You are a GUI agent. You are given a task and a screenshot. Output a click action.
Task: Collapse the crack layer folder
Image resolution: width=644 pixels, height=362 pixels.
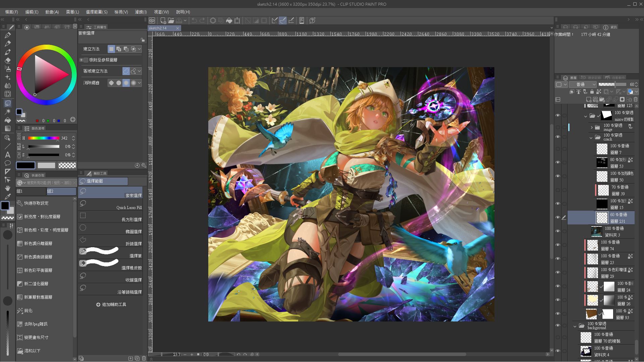[591, 137]
